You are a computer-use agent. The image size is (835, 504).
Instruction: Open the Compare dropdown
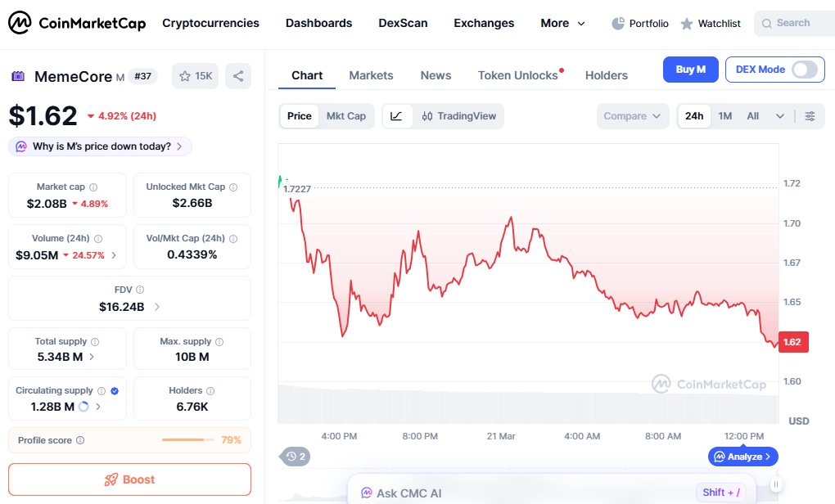[x=632, y=116]
